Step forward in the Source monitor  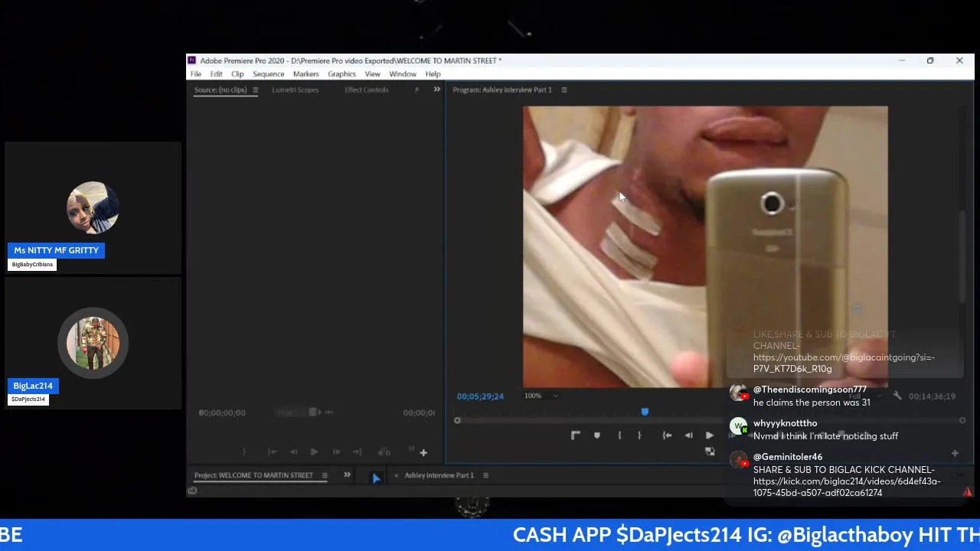point(336,452)
